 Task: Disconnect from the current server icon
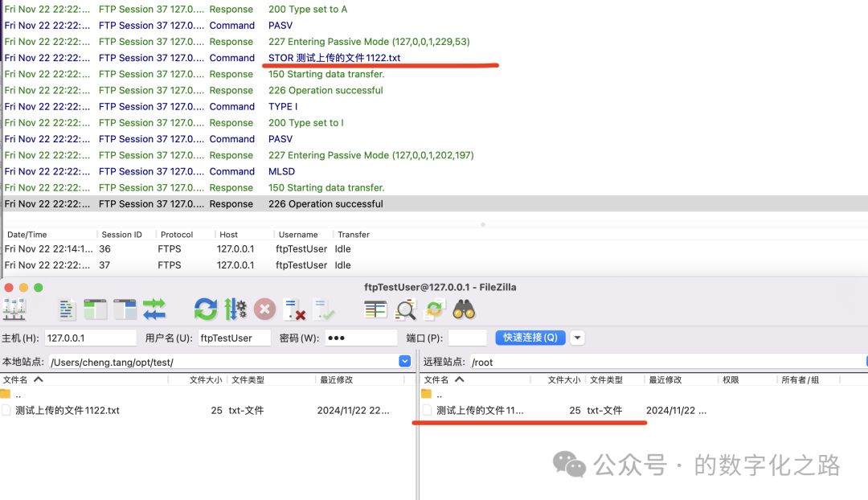coord(294,309)
